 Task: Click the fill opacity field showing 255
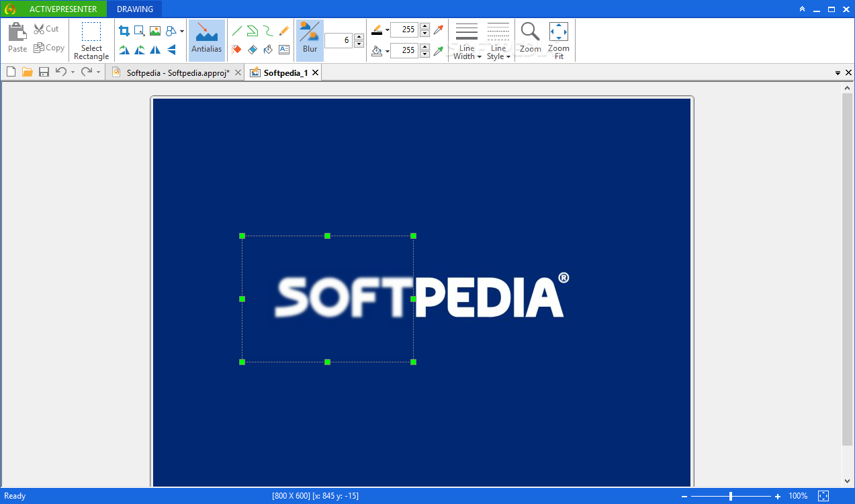tap(404, 51)
